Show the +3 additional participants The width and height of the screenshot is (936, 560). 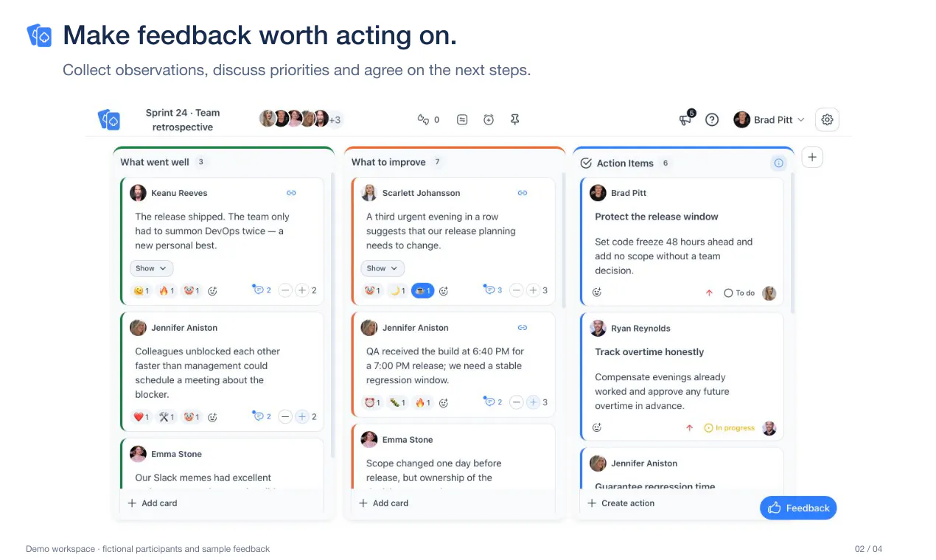click(x=335, y=119)
